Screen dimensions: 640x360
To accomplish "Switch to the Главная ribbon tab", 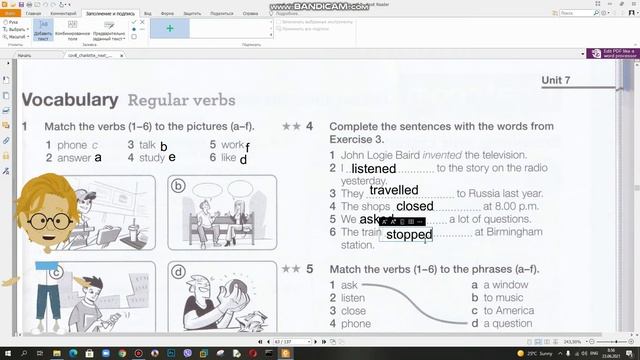I will (33, 13).
